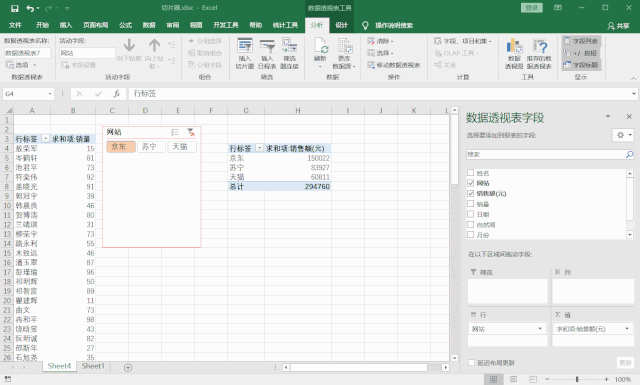
Task: Open the field pane options dropdown arrow
Action: tap(608, 117)
